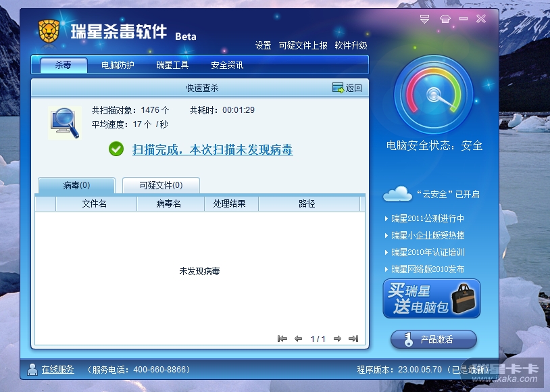Click the Rising lion shield logo
The height and width of the screenshot is (392, 550).
(x=49, y=31)
